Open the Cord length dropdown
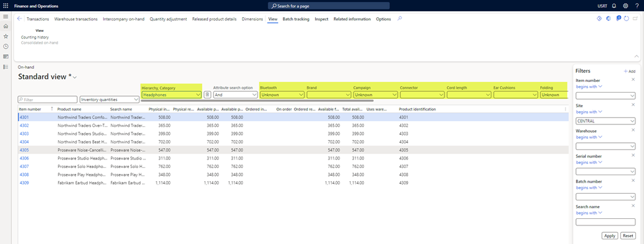Screen dimensions: 644x244 [469, 95]
